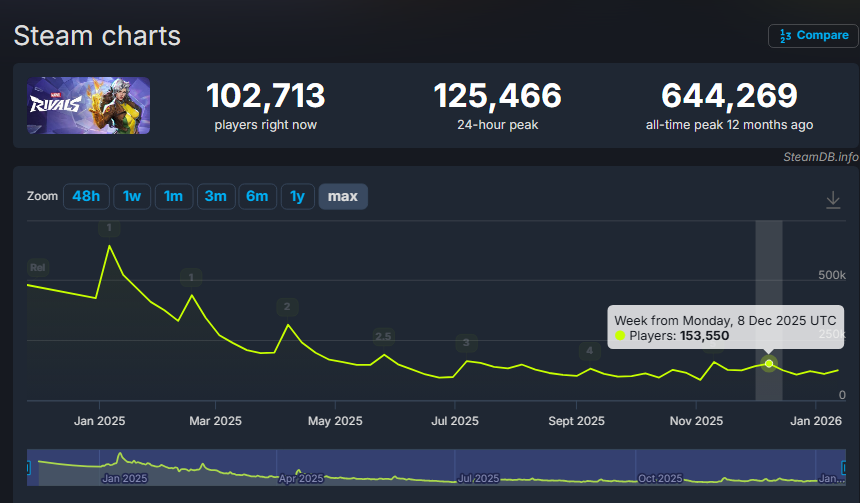The image size is (860, 503).
Task: Click the Nov 2025 axis label
Action: click(x=696, y=421)
